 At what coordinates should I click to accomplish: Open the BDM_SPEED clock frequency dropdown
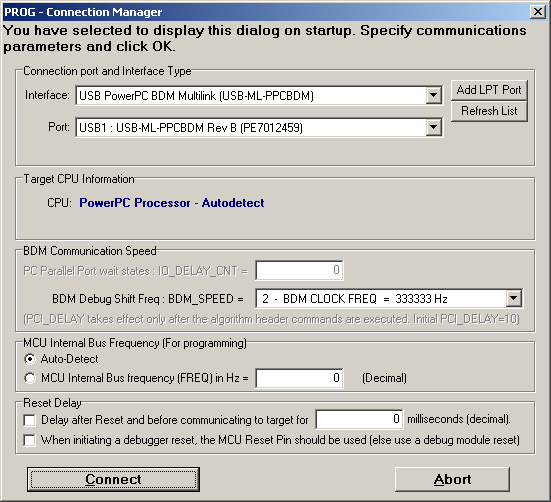click(513, 299)
